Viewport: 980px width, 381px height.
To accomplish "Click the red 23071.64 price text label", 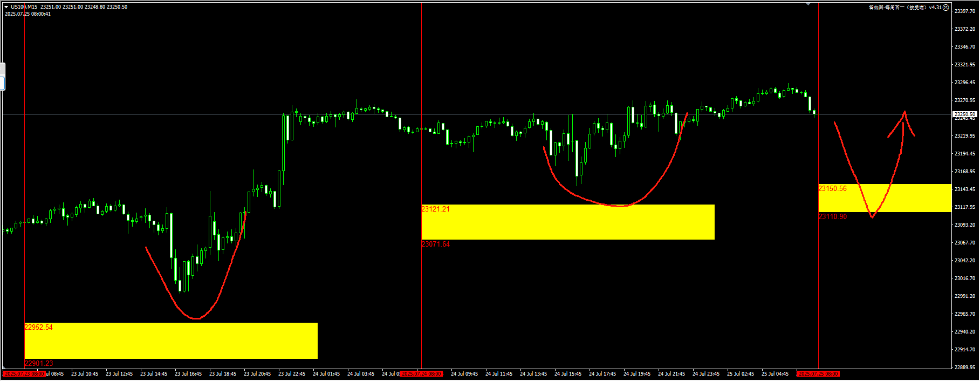I will click(435, 244).
